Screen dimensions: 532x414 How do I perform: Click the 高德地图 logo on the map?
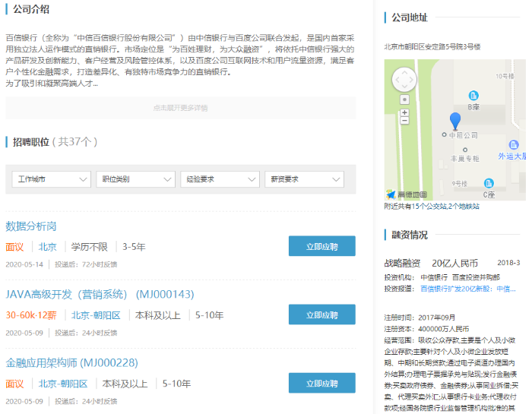coord(407,194)
